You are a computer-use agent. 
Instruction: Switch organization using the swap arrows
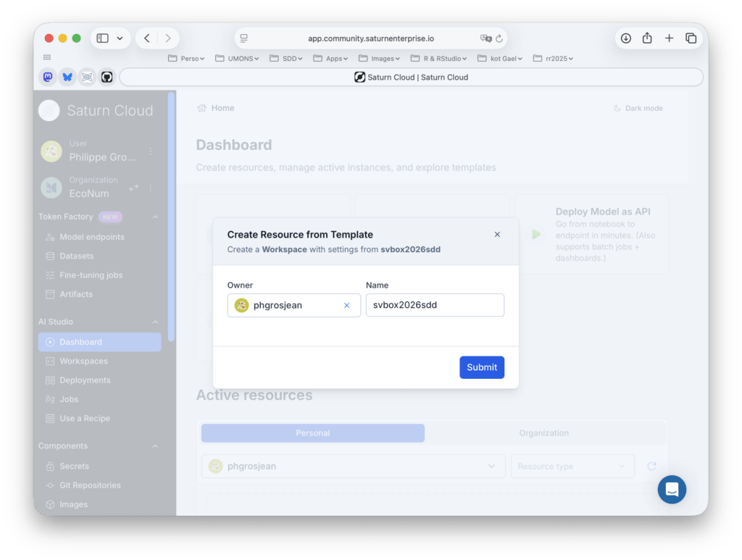(x=134, y=188)
